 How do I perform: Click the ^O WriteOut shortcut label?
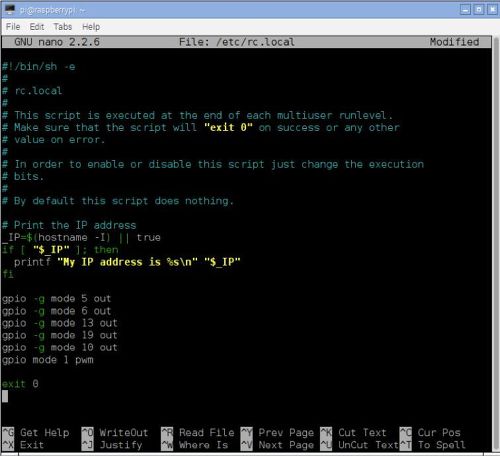coord(115,433)
